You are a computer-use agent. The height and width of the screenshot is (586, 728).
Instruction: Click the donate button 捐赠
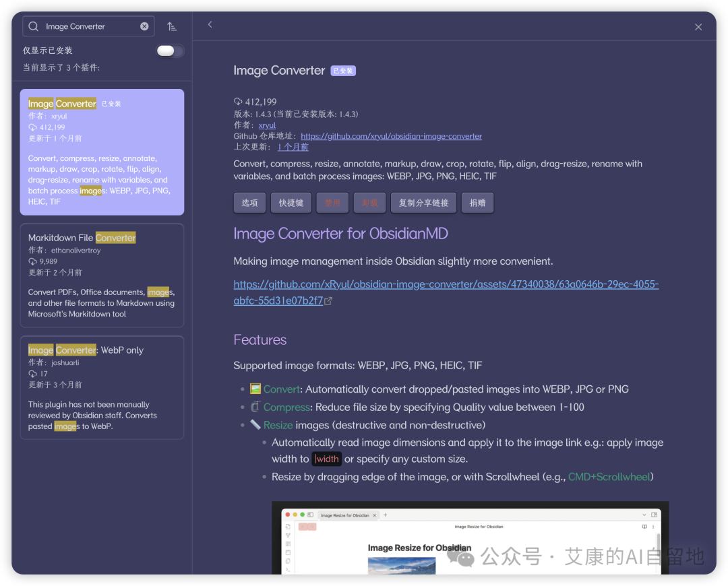click(477, 203)
